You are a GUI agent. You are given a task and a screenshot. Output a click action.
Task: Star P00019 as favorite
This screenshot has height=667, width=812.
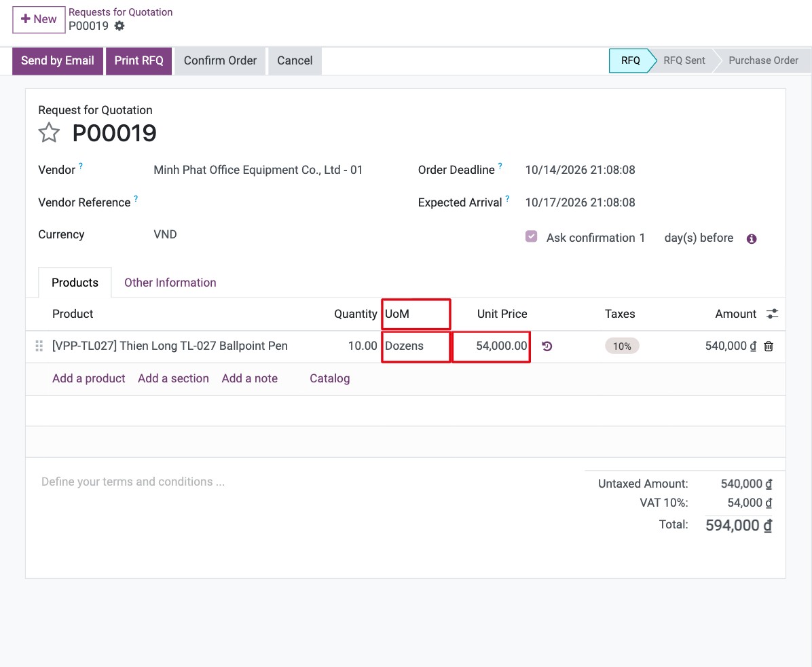pos(49,132)
